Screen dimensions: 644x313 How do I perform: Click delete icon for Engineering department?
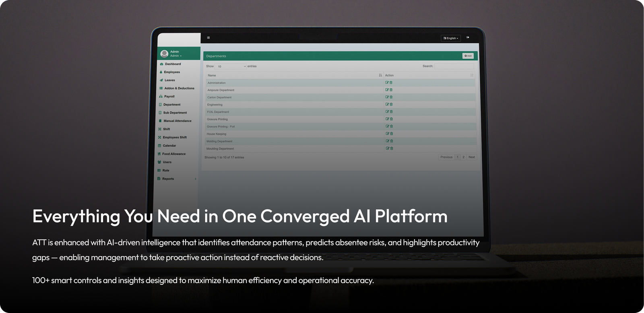[x=391, y=105]
